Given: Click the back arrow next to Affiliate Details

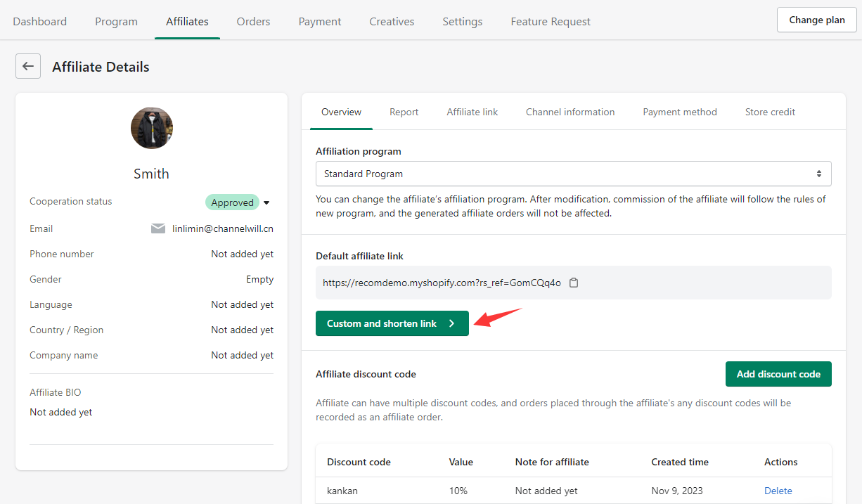Looking at the screenshot, I should (28, 66).
